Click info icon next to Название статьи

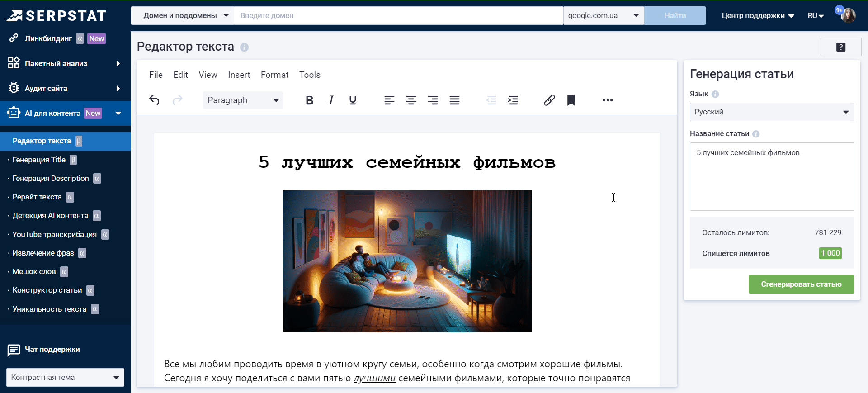(756, 134)
